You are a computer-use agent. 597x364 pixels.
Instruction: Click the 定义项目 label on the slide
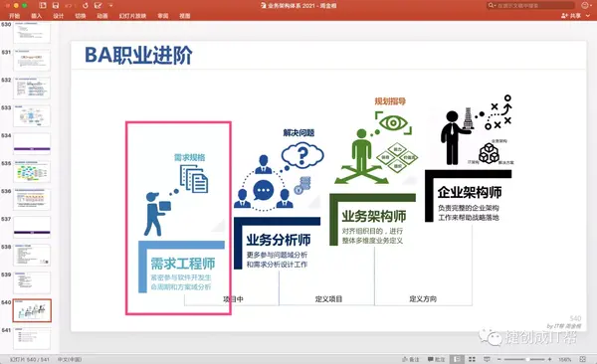point(328,299)
